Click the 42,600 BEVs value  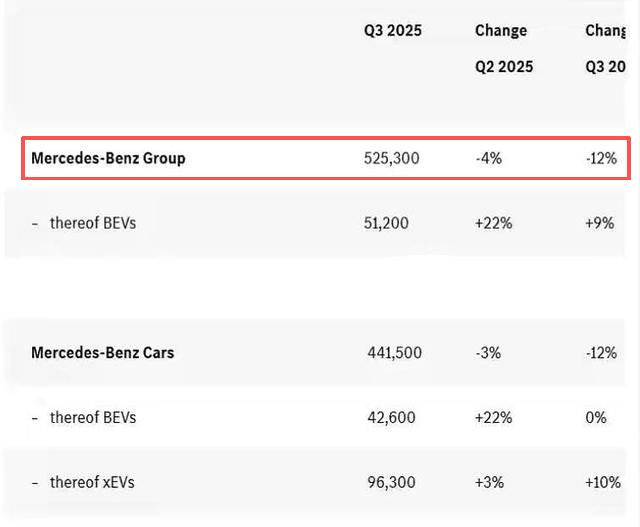pos(389,417)
